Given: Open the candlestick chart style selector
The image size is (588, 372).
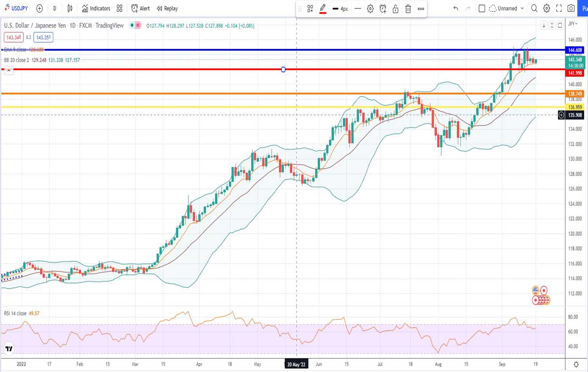Looking at the screenshot, I should [70, 8].
